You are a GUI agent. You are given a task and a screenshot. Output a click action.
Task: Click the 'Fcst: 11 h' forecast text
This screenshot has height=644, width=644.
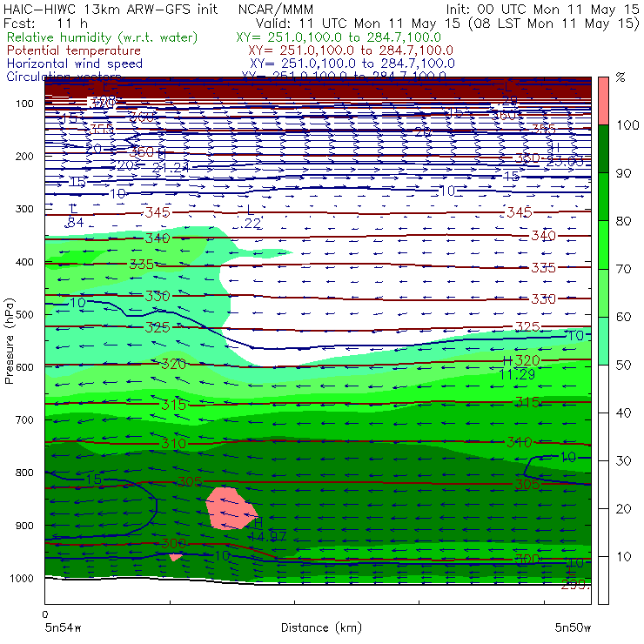tap(45, 23)
